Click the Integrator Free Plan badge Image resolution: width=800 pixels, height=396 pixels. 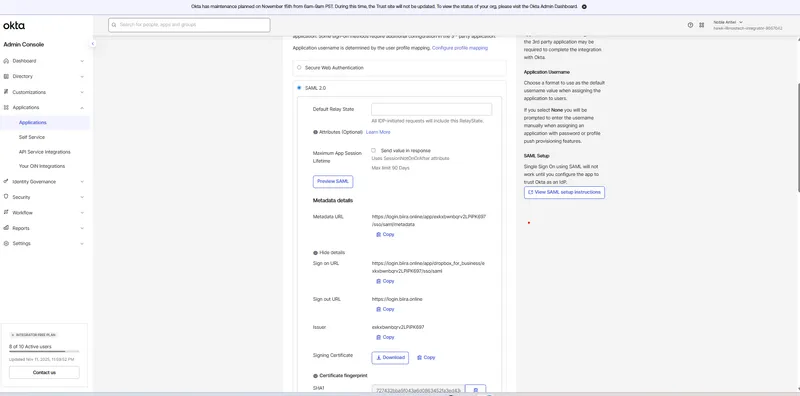click(33, 335)
